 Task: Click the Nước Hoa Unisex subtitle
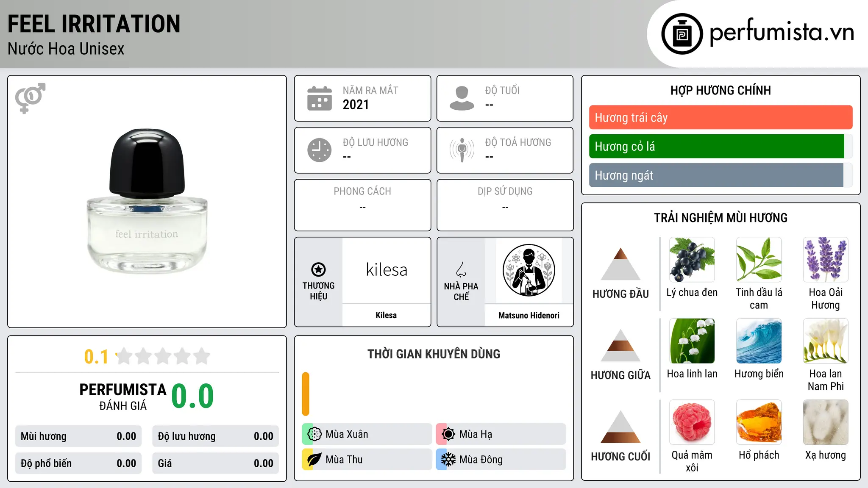click(x=66, y=49)
